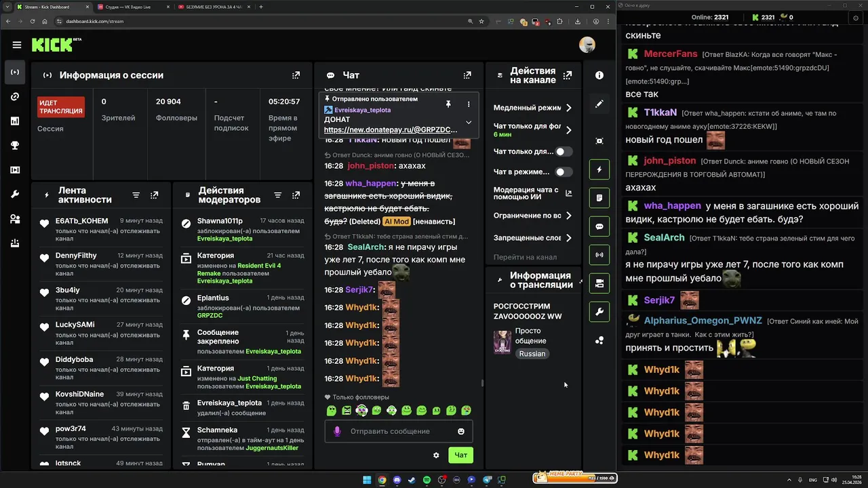The width and height of the screenshot is (868, 488).
Task: Filter the Moderator Actions list
Action: 277,195
